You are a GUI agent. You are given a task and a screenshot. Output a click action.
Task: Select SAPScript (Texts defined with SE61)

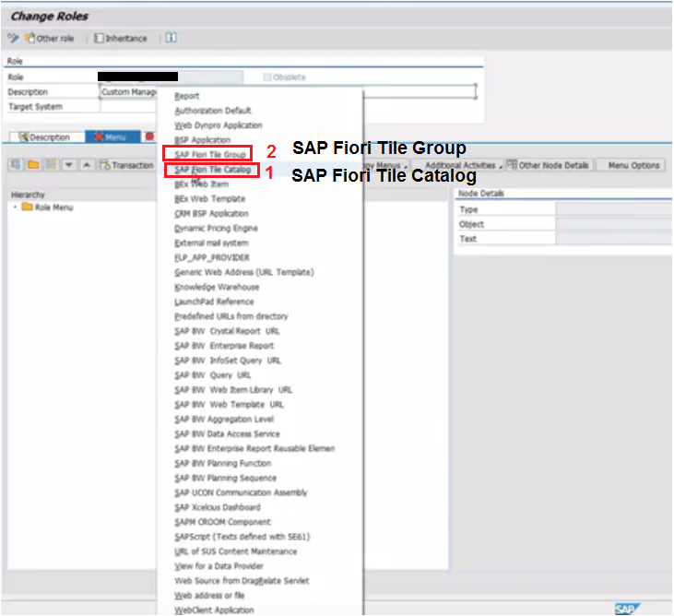[x=242, y=537]
